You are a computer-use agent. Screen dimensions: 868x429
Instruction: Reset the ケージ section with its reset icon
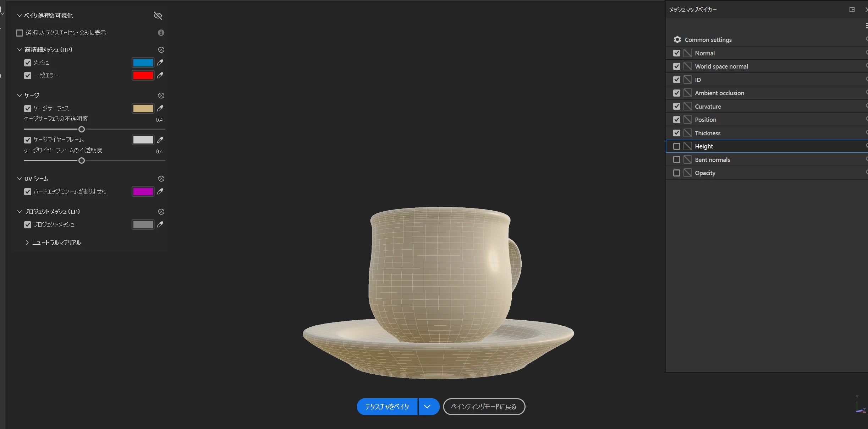(161, 96)
